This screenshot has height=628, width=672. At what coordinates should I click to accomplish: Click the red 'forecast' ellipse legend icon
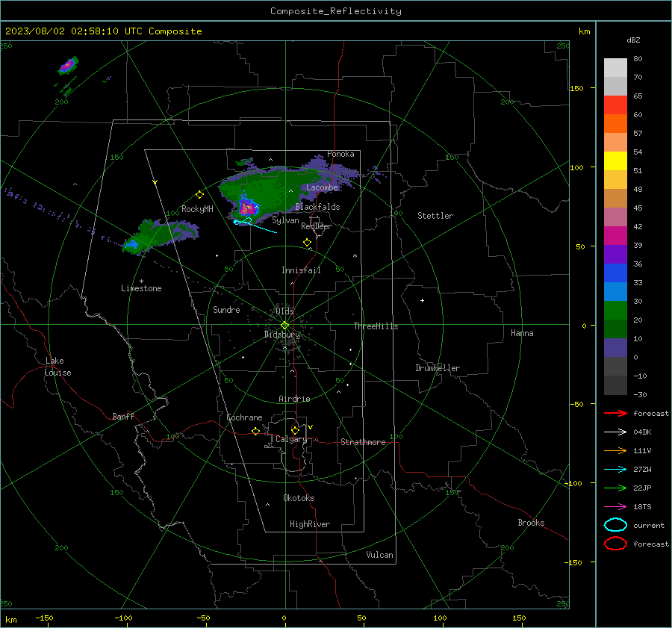(x=615, y=544)
